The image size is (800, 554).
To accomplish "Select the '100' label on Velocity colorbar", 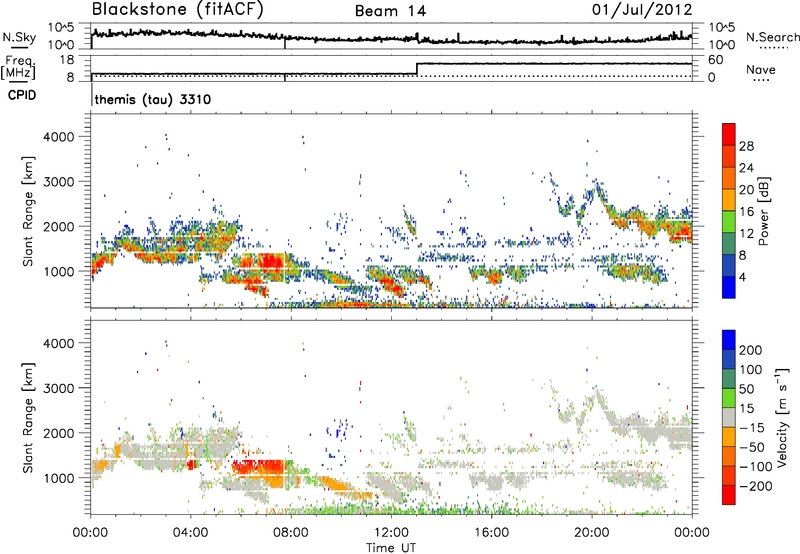I will [751, 369].
